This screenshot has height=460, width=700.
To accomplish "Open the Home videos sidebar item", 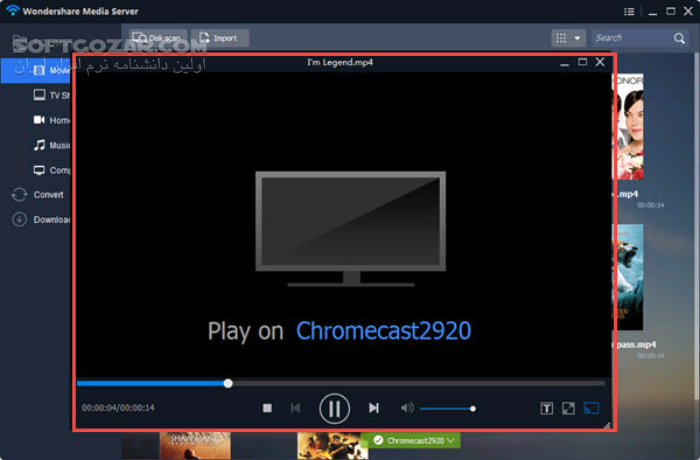I will [52, 120].
